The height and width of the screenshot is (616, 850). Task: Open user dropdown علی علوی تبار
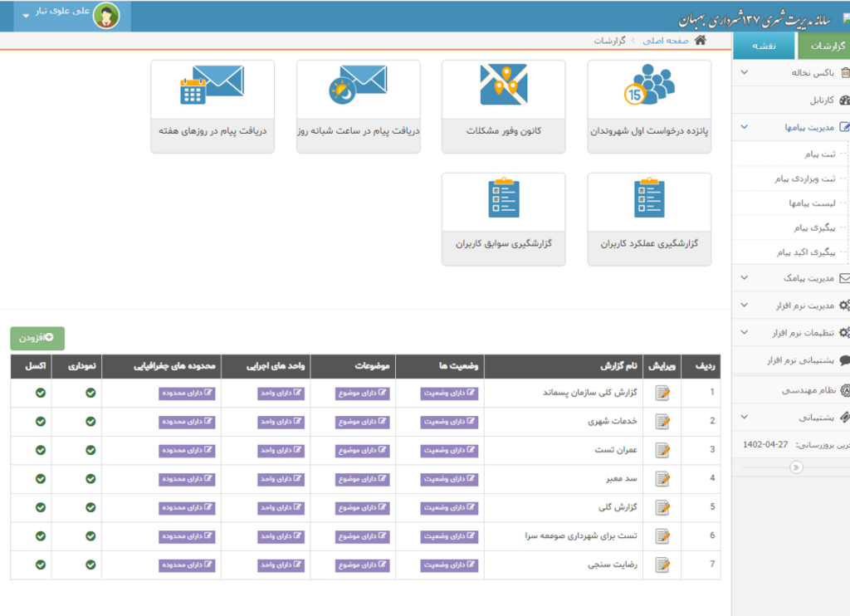(66, 15)
